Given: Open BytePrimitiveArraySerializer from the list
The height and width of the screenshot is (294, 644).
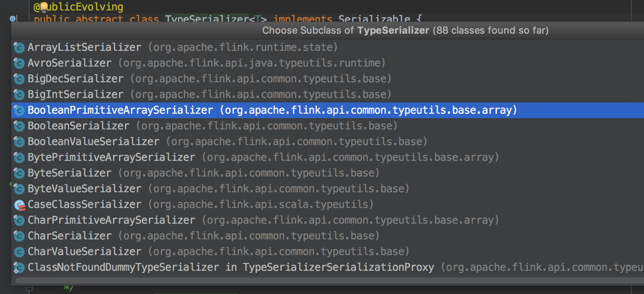Looking at the screenshot, I should click(x=328, y=157).
